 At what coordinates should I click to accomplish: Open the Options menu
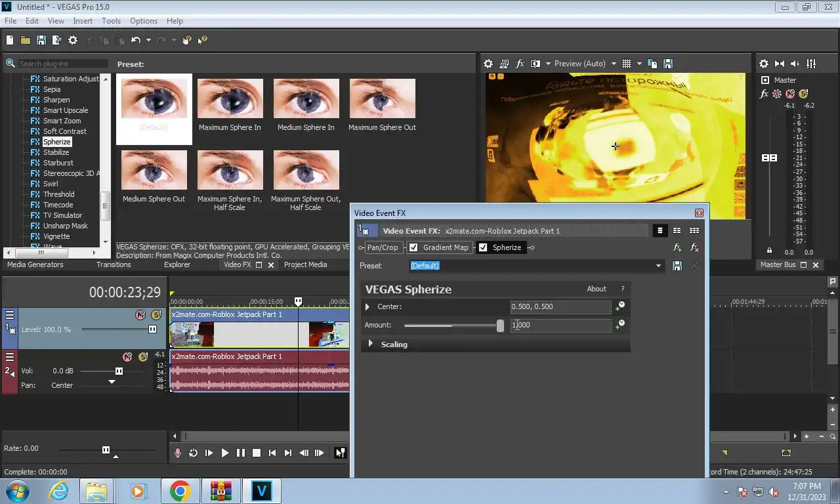143,21
